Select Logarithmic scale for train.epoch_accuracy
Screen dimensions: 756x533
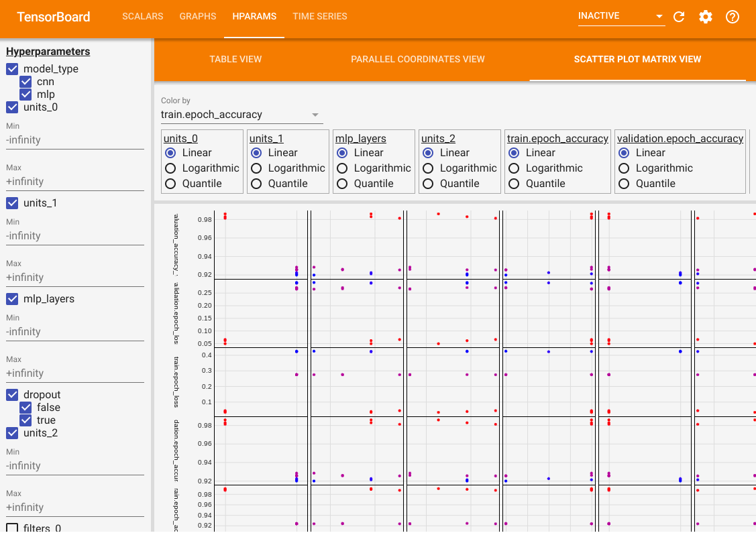(513, 168)
